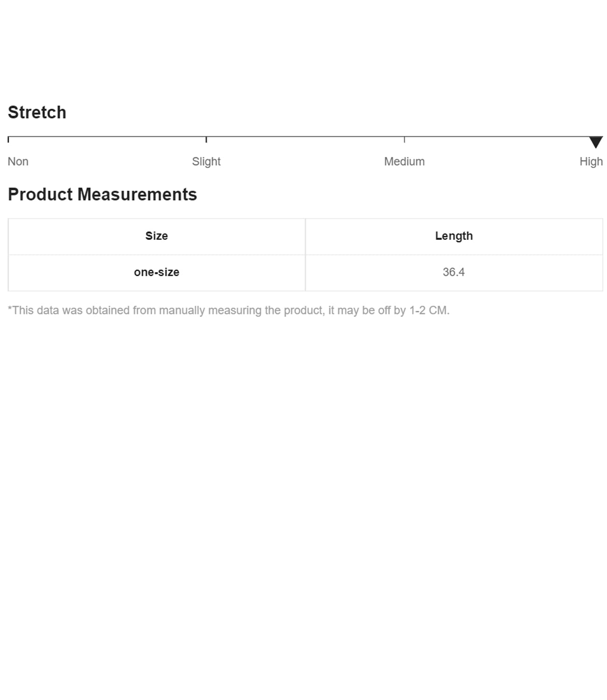Select the 'Slight' stretch label
Viewport: 607px width, 700px height.
click(x=206, y=161)
